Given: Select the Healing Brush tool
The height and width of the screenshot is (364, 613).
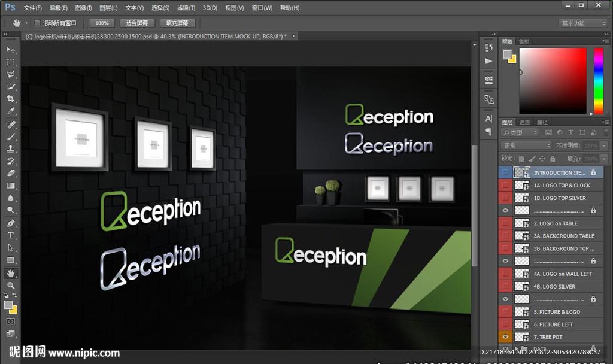Looking at the screenshot, I should (x=11, y=125).
